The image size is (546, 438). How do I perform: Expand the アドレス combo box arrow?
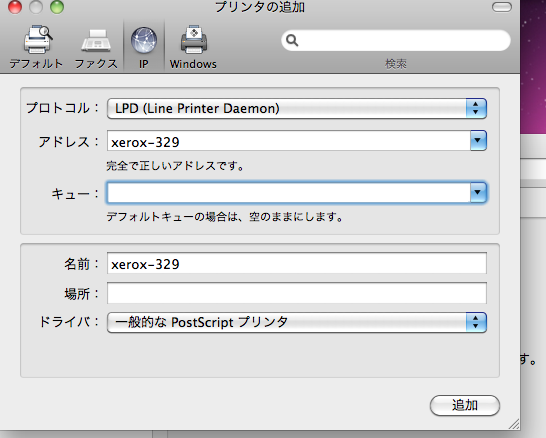(478, 140)
